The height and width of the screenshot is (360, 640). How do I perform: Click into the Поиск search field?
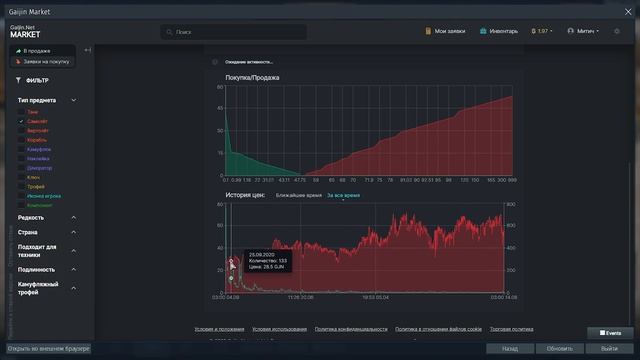pos(234,32)
